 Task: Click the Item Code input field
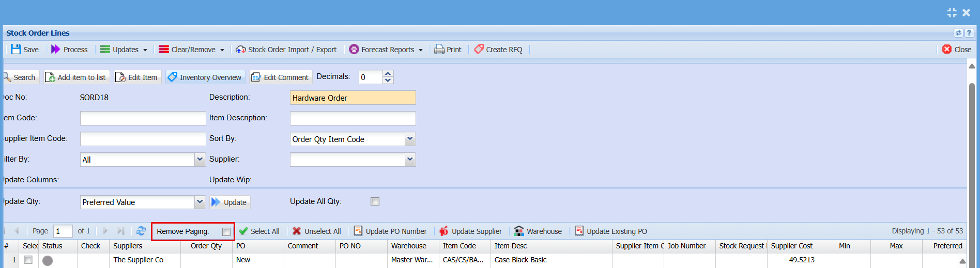143,118
